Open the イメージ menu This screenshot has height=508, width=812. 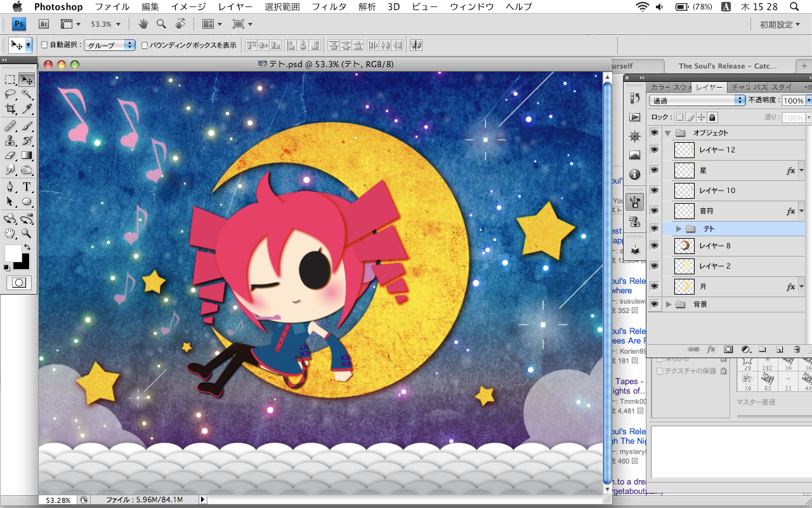click(x=188, y=7)
